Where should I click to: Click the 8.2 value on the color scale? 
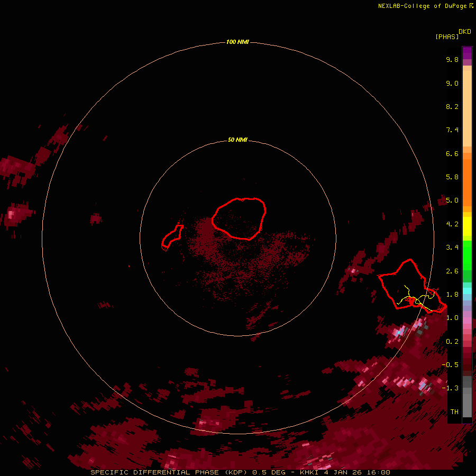point(452,106)
